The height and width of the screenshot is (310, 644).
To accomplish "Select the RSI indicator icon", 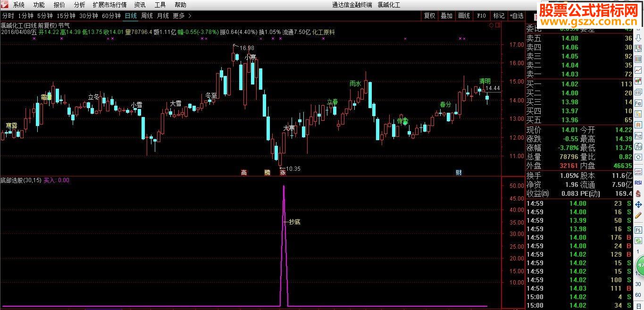I will 638,183.
